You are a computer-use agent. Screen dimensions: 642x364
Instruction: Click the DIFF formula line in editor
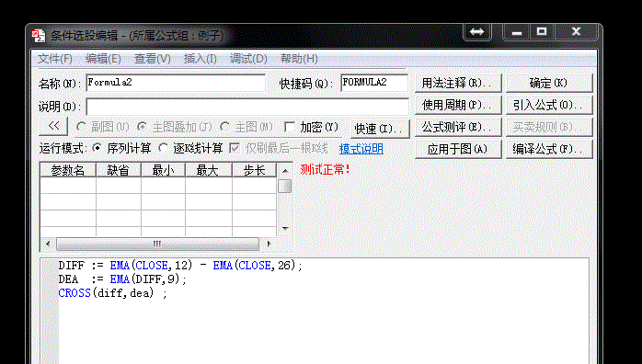pyautogui.click(x=180, y=266)
